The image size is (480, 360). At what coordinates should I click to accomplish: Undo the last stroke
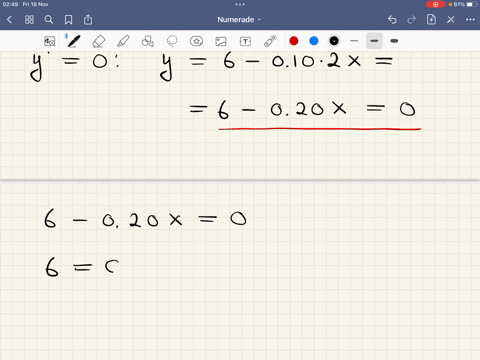click(392, 20)
